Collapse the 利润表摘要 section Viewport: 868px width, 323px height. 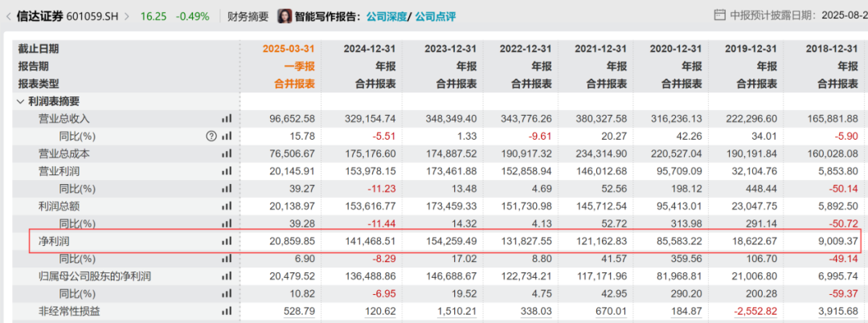coord(20,101)
